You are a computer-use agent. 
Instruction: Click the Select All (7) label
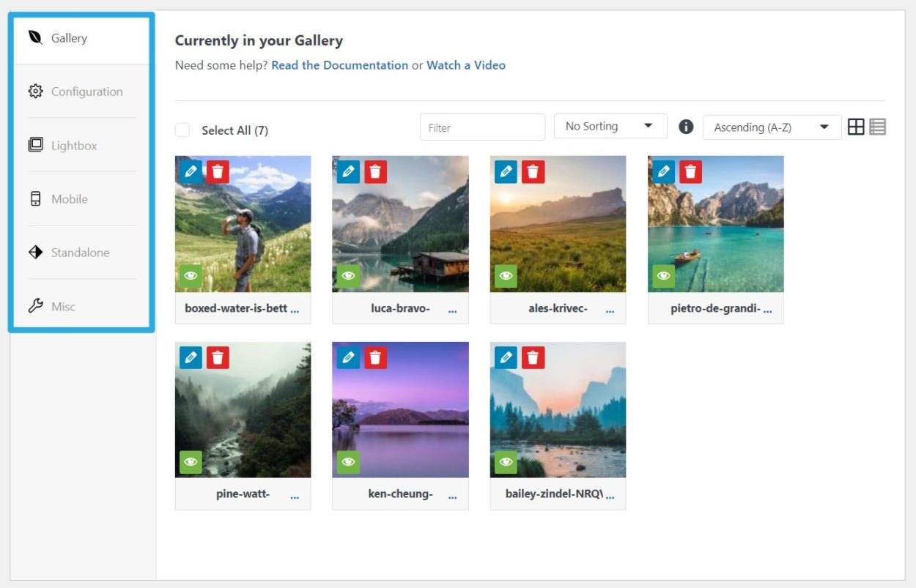click(x=234, y=130)
